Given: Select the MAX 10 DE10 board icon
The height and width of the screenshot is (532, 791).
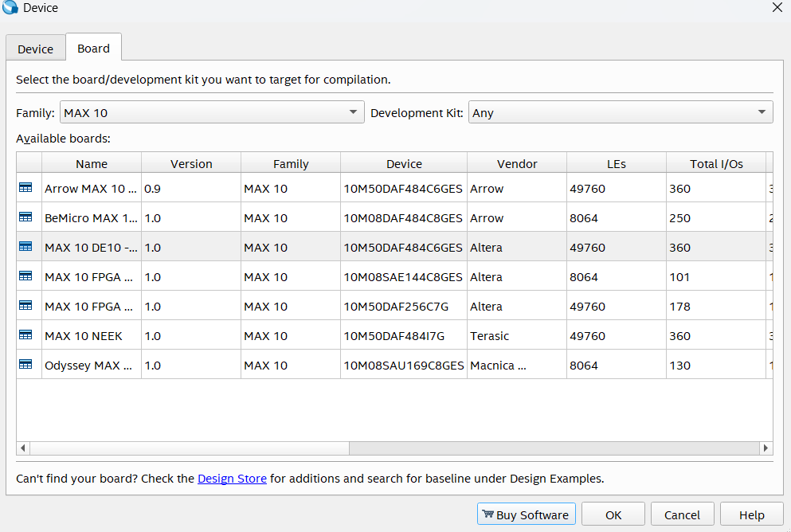Looking at the screenshot, I should tap(25, 247).
